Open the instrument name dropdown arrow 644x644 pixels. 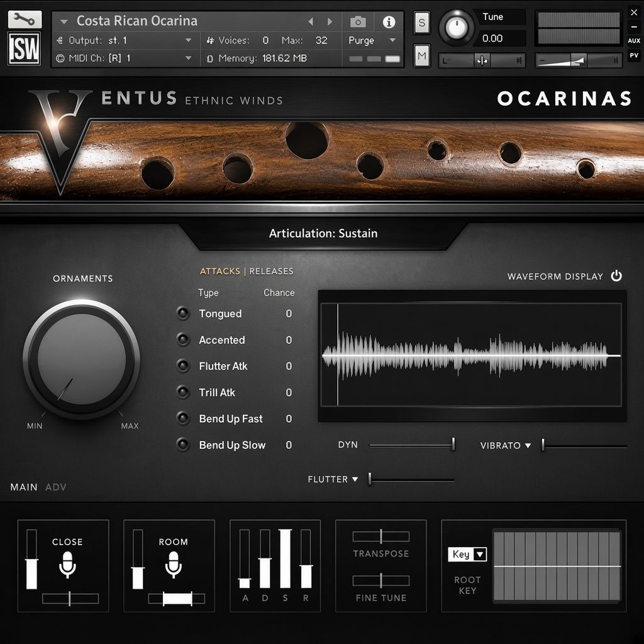point(64,22)
